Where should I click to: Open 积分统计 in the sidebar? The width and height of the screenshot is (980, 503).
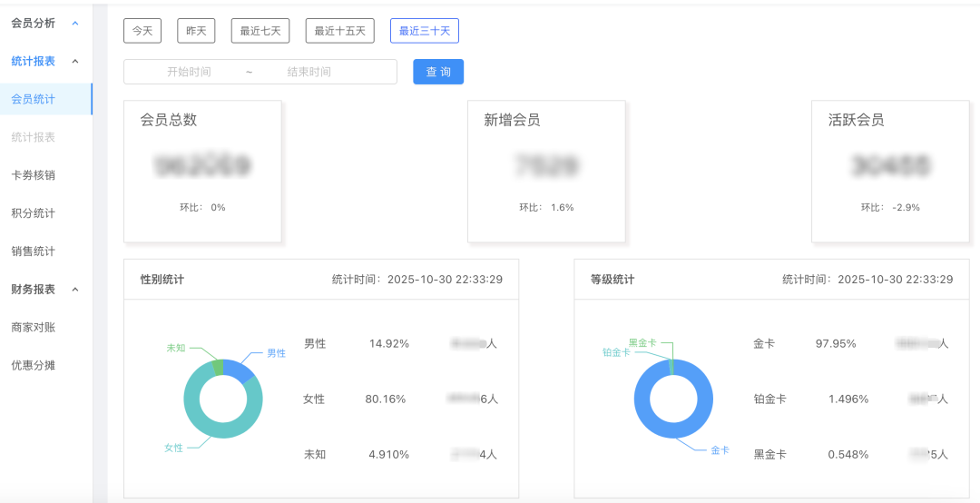(x=34, y=213)
